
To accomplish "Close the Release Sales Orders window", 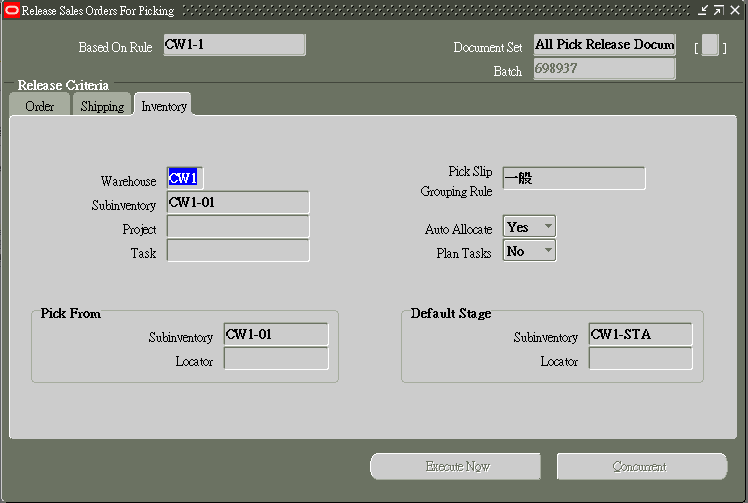I will (735, 10).
